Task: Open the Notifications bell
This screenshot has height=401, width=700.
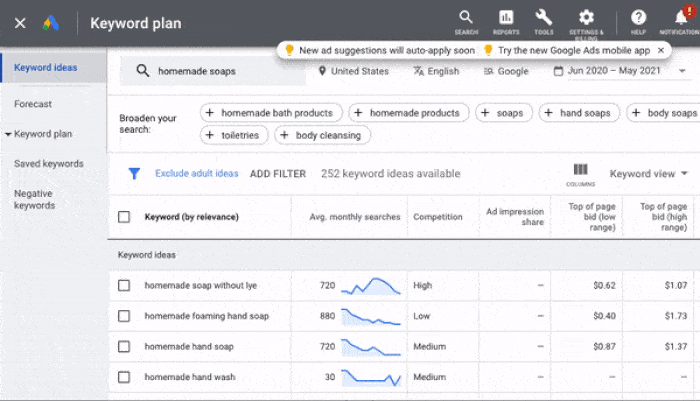Action: pos(681,17)
